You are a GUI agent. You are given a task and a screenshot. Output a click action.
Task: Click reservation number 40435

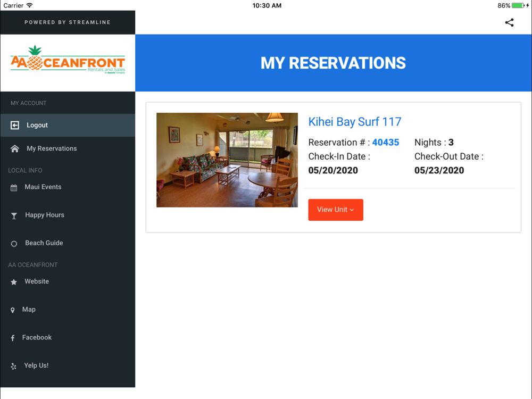(385, 142)
